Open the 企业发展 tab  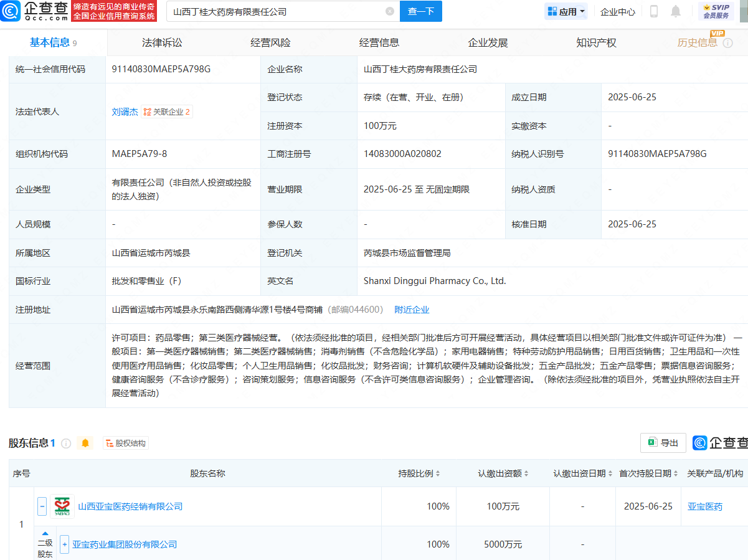488,43
